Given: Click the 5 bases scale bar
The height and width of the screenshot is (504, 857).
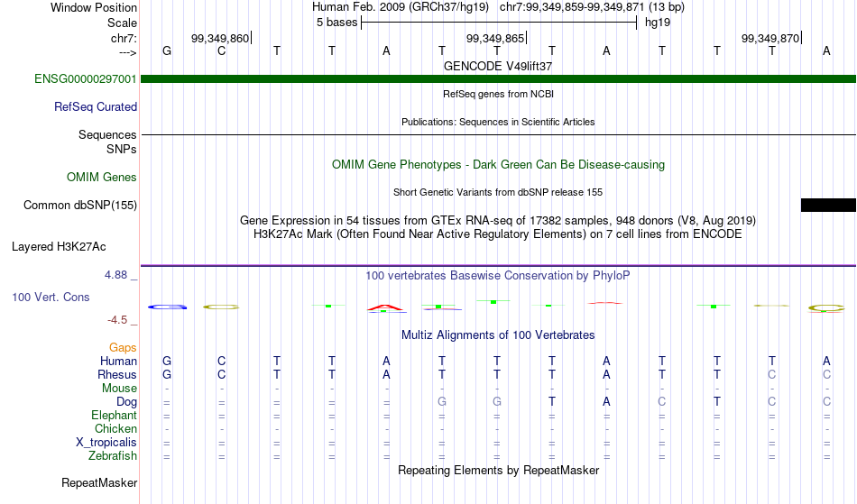Looking at the screenshot, I should (x=499, y=23).
